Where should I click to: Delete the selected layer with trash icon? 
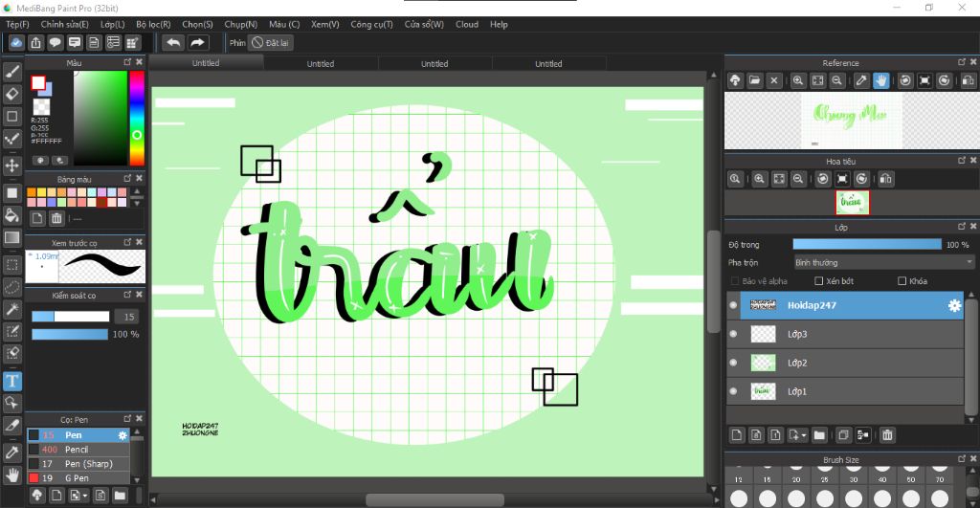coord(887,435)
